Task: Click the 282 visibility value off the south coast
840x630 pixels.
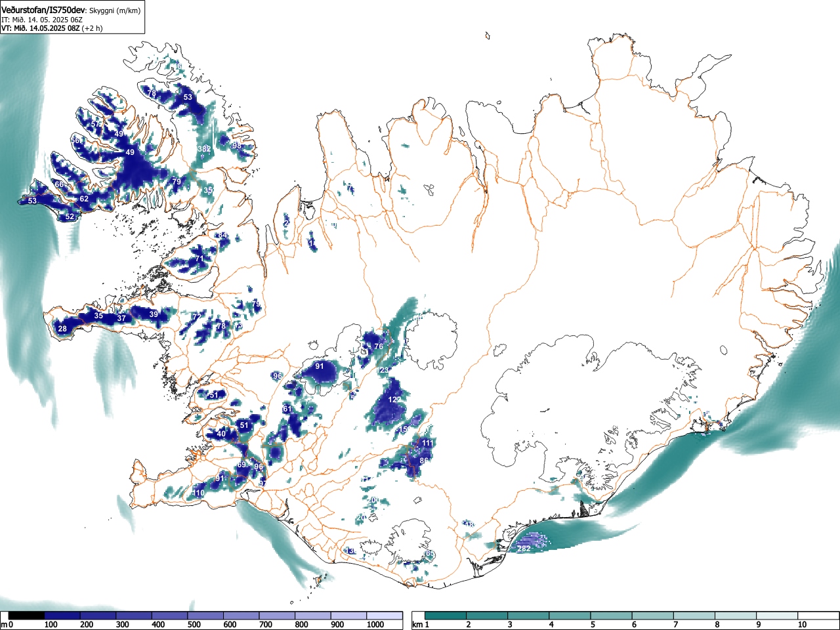Action: click(524, 549)
